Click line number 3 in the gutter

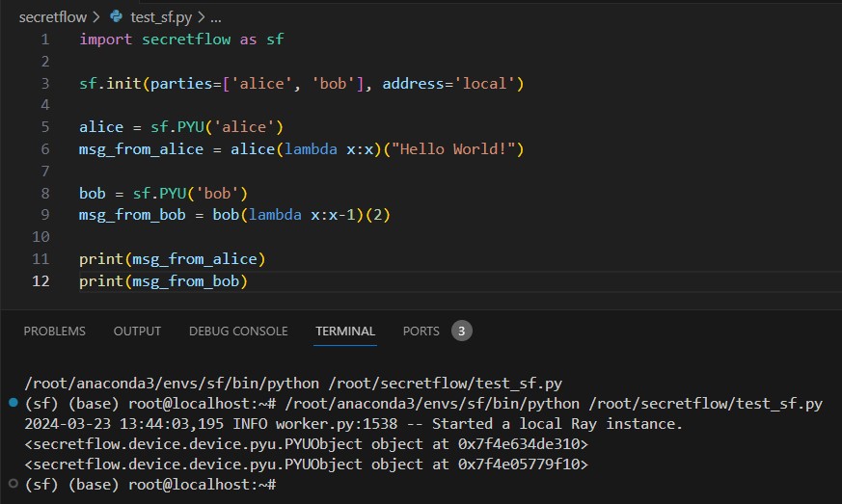pyautogui.click(x=45, y=83)
